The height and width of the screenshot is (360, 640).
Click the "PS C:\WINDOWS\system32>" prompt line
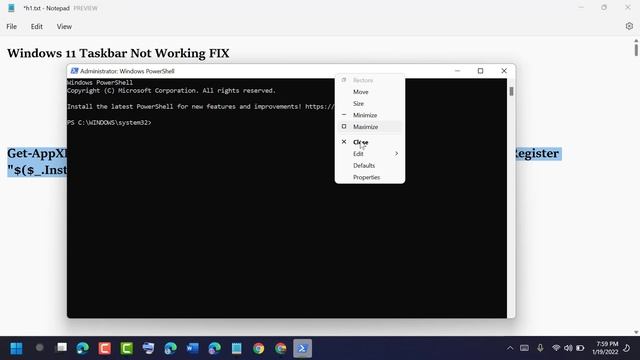point(109,122)
